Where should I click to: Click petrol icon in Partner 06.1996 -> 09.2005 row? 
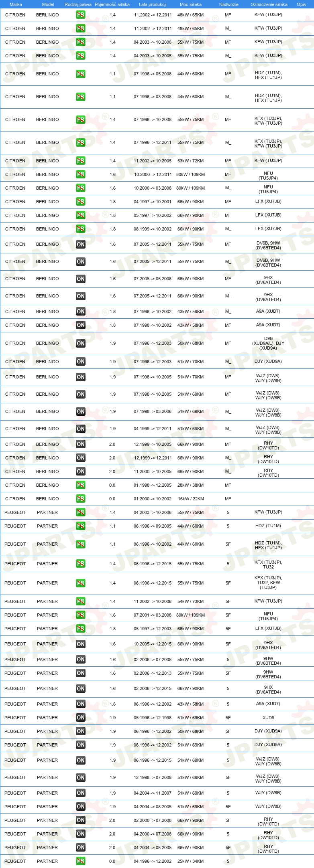[81, 526]
